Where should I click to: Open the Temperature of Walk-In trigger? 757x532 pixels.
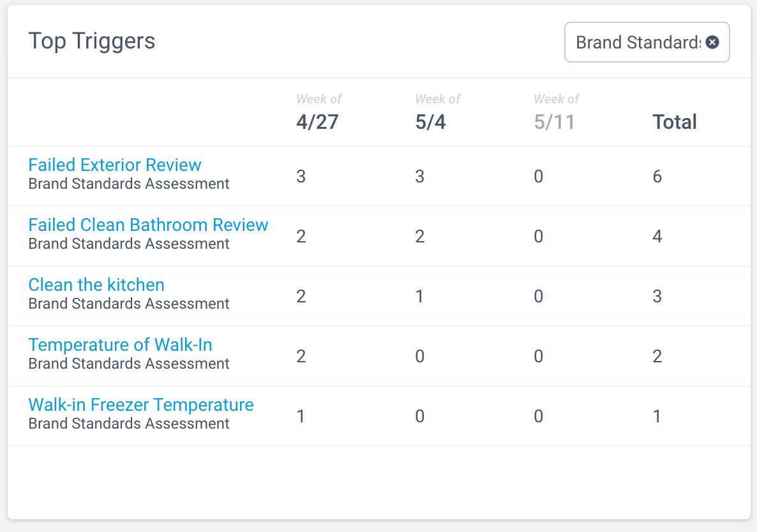[121, 344]
